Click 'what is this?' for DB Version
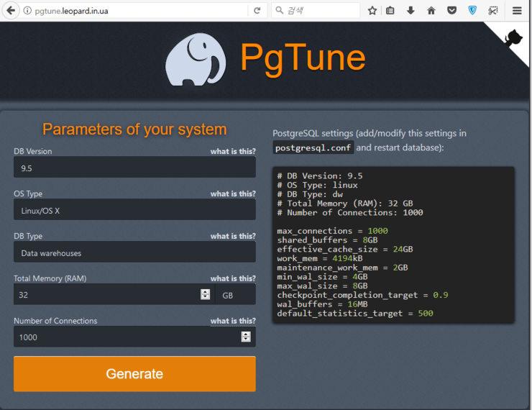Screen dimensions: 532x410 click(x=233, y=151)
